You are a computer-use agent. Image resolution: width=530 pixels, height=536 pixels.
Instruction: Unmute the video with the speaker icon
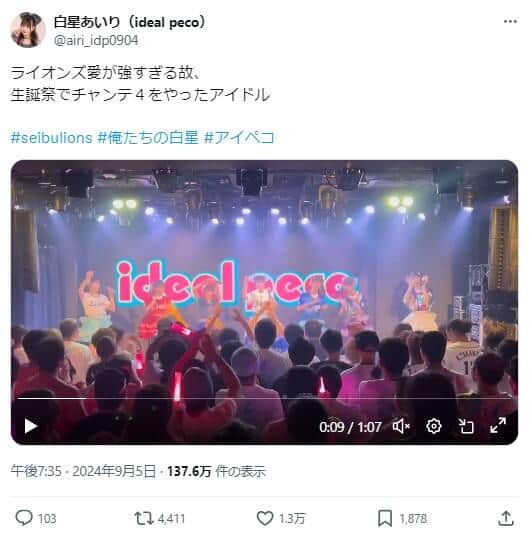click(x=401, y=426)
